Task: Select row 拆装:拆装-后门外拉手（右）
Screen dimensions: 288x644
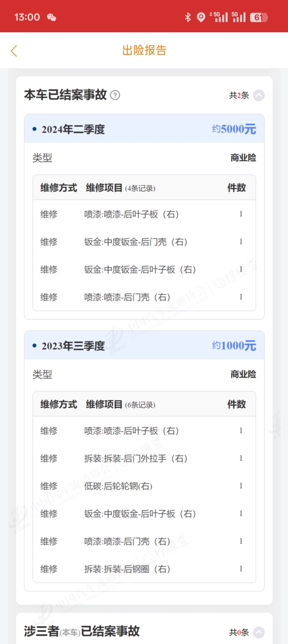Action: pos(144,458)
